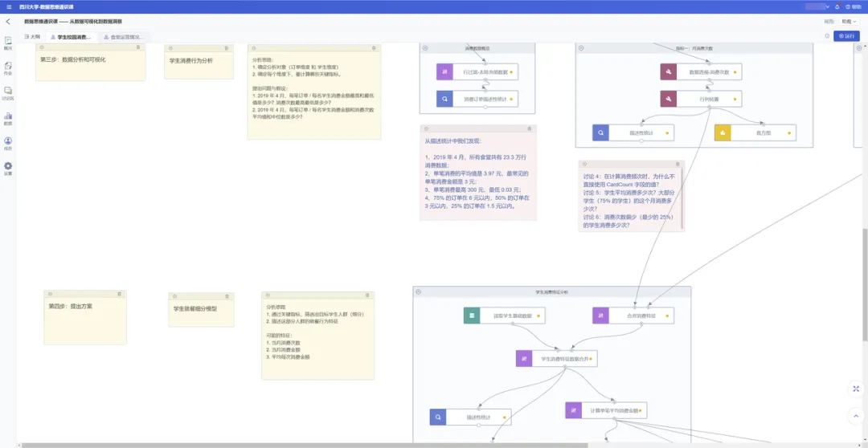Click the scroll-to-top arrow button
The height and width of the screenshot is (448, 868).
[856, 414]
